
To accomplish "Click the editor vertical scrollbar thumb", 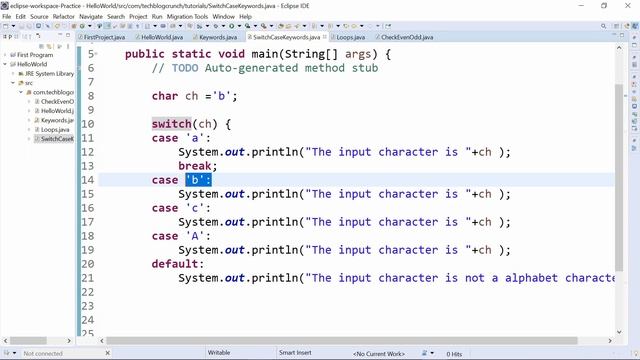I will pos(619,178).
